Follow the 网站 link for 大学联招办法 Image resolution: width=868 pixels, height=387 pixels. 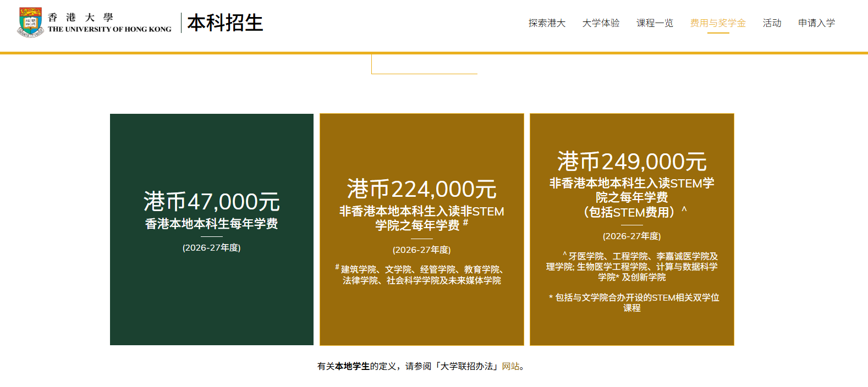510,366
